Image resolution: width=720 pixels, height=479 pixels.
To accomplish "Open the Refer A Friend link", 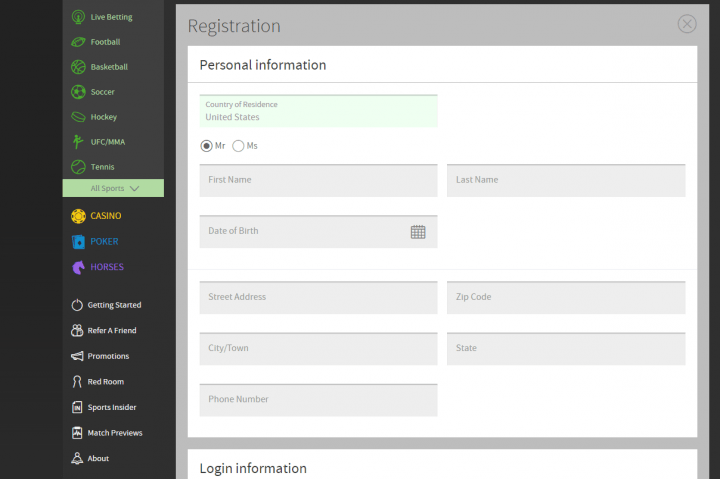I will (111, 331).
